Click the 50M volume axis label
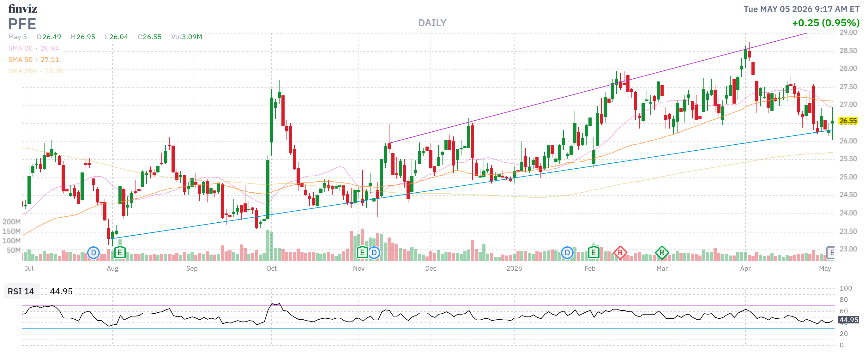The height and width of the screenshot is (355, 868). 14,250
